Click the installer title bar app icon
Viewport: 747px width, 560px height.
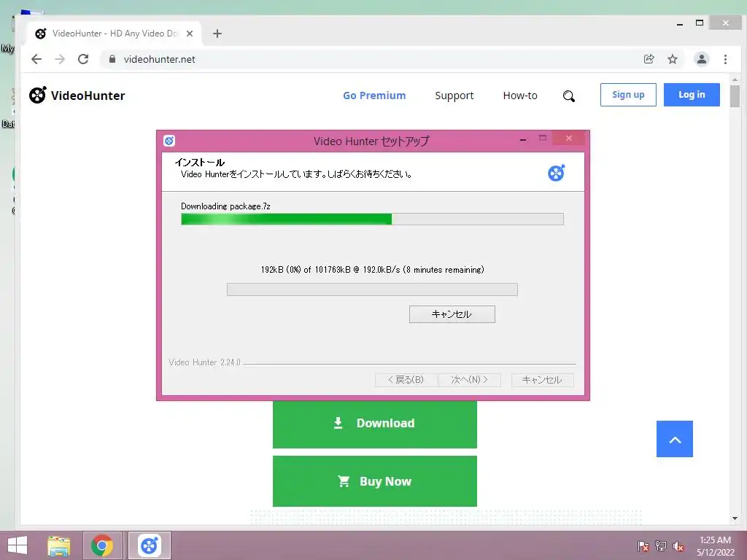pyautogui.click(x=169, y=141)
